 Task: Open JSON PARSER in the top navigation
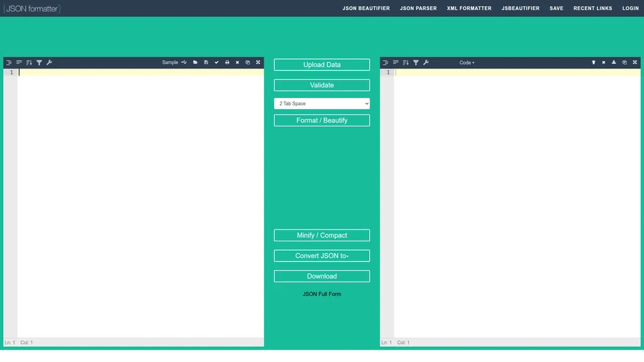[418, 8]
